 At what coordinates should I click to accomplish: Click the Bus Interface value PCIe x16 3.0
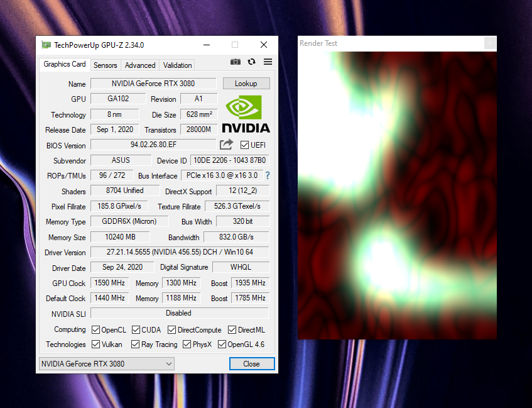[x=222, y=175]
